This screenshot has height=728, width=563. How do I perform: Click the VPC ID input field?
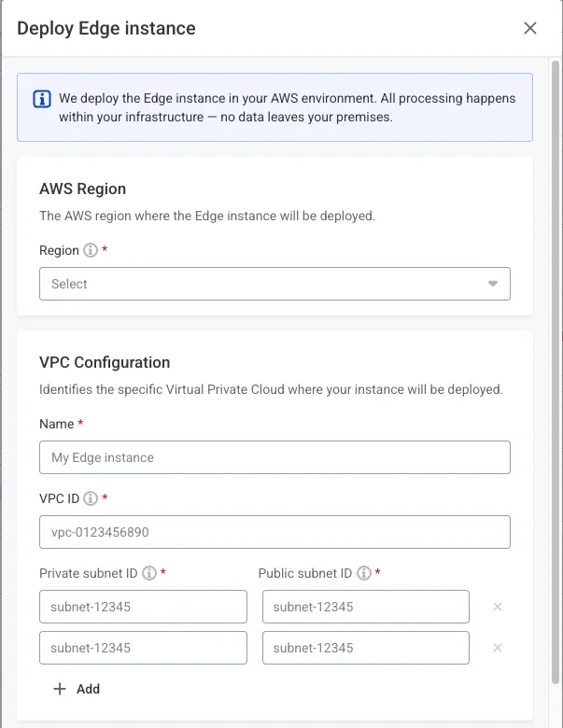click(274, 532)
